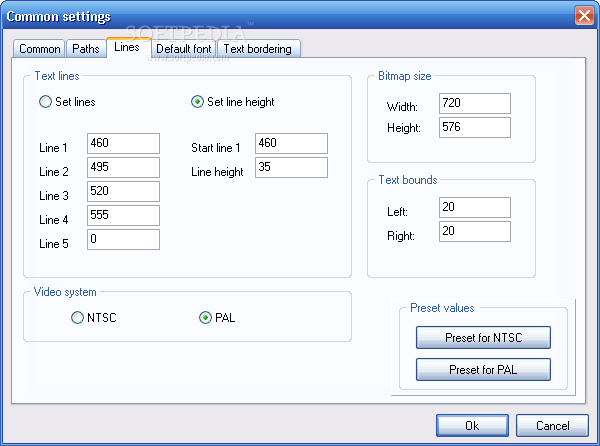Viewport: 600px width, 446px height.
Task: Apply the Preset for NTSC
Action: coord(483,337)
